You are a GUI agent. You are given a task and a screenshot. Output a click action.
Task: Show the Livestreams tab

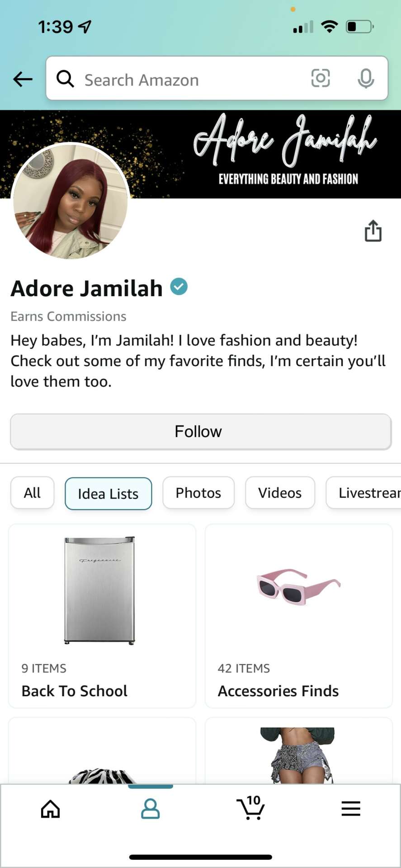tap(366, 493)
